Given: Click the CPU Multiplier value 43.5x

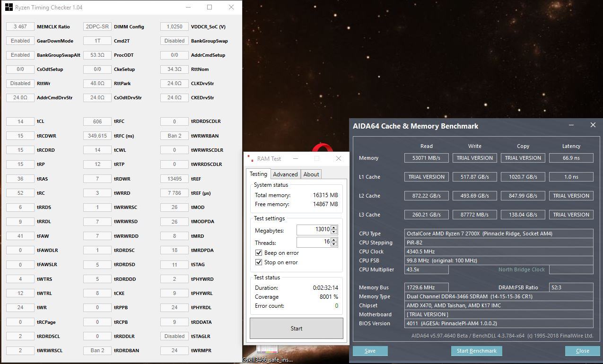Looking at the screenshot, I should click(427, 269).
